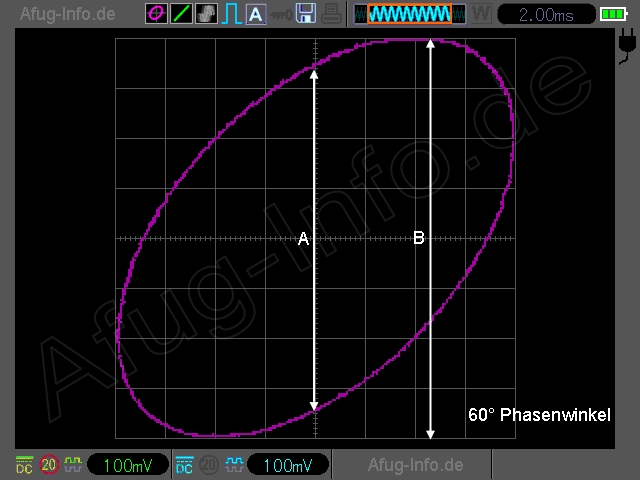Click the grayed 'W' icon
640x480 pixels.
point(481,14)
